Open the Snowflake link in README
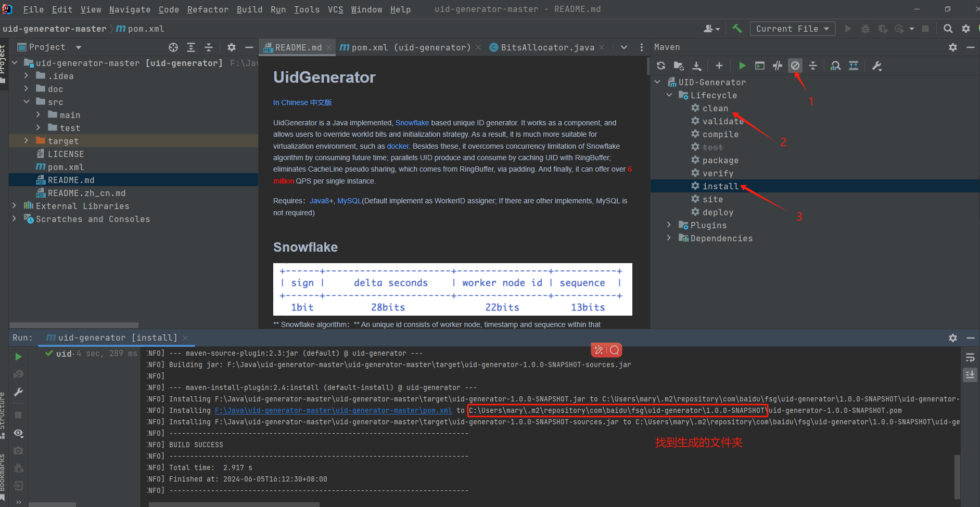980x507 pixels. (412, 123)
